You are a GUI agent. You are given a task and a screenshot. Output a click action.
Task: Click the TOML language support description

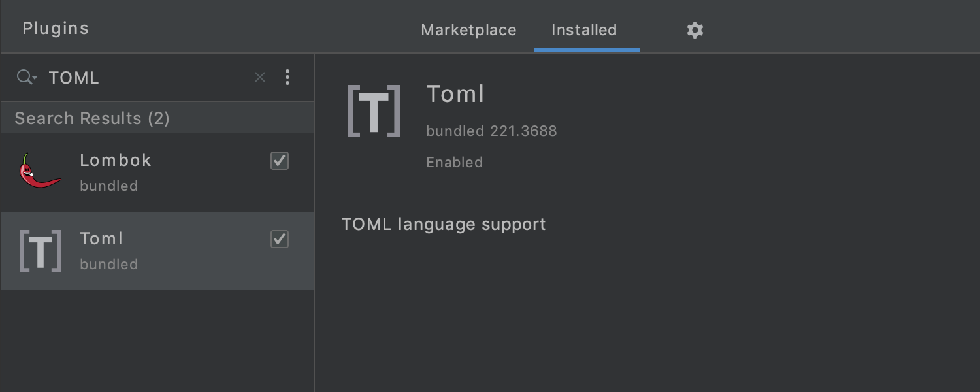click(444, 224)
